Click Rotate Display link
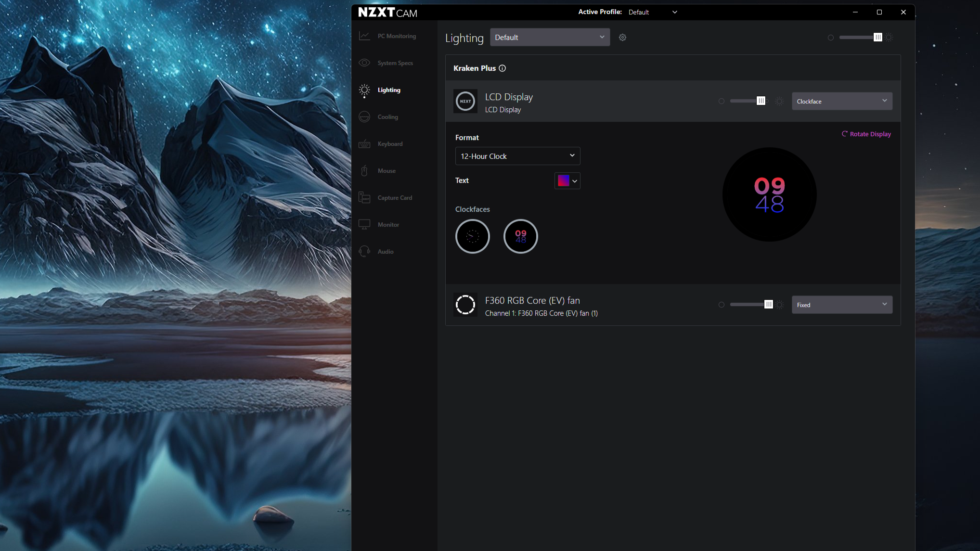 tap(866, 134)
